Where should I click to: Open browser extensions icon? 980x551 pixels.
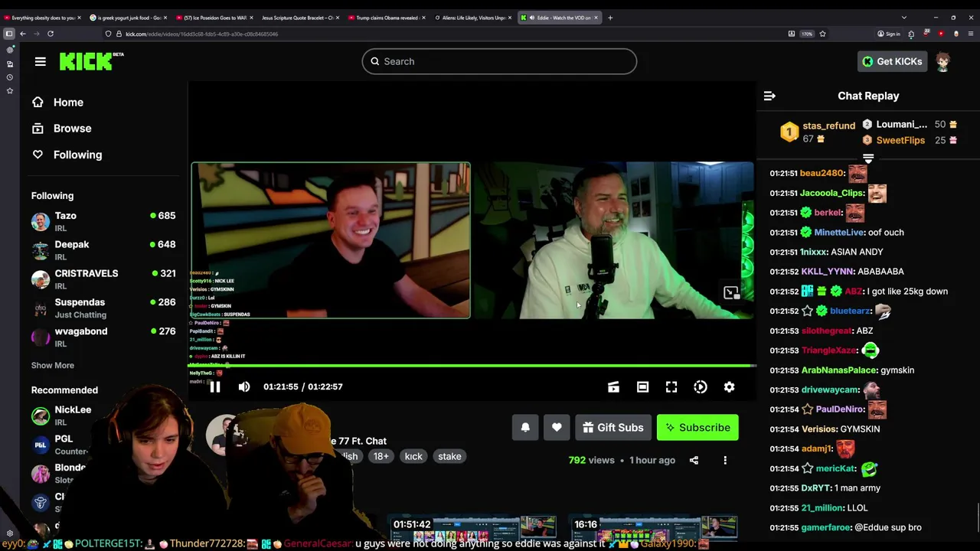pyautogui.click(x=910, y=34)
